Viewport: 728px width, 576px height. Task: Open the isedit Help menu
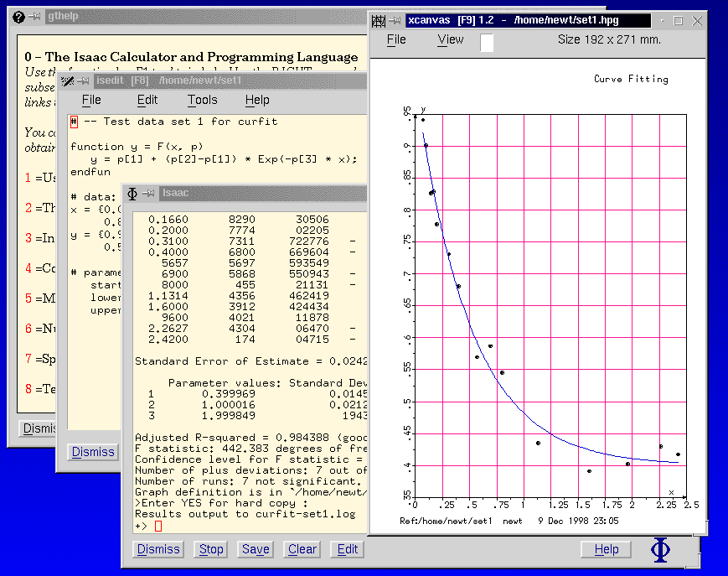click(x=257, y=100)
